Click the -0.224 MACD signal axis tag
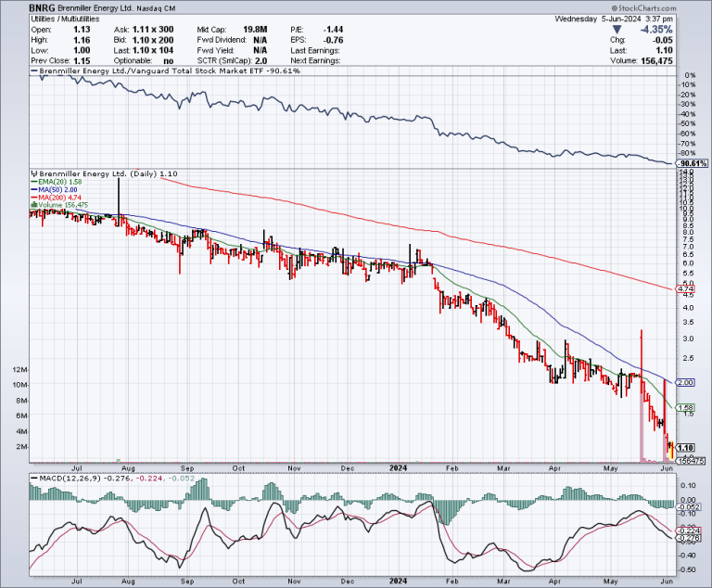Image resolution: width=712 pixels, height=588 pixels. tap(686, 530)
